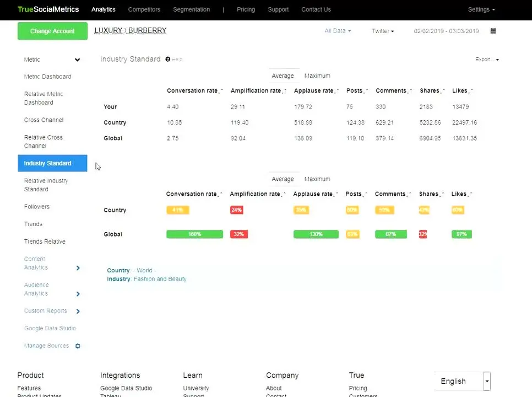Click the Content Analytics arrow icon
532x397 pixels.
point(78,268)
